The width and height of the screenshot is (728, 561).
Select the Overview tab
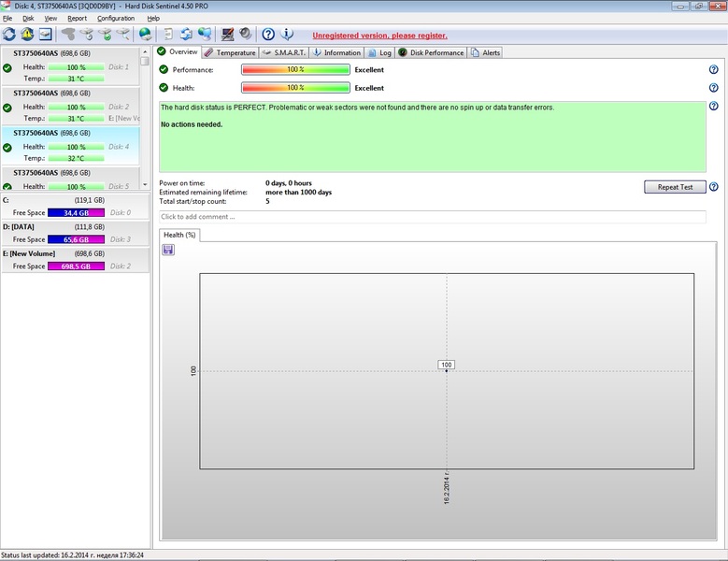tap(178, 51)
